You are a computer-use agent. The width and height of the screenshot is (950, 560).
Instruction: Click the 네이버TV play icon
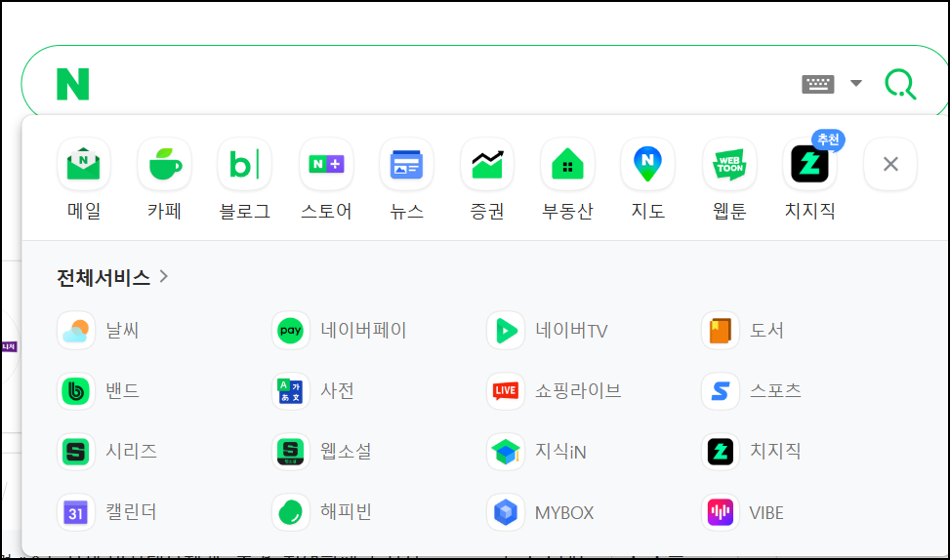506,330
